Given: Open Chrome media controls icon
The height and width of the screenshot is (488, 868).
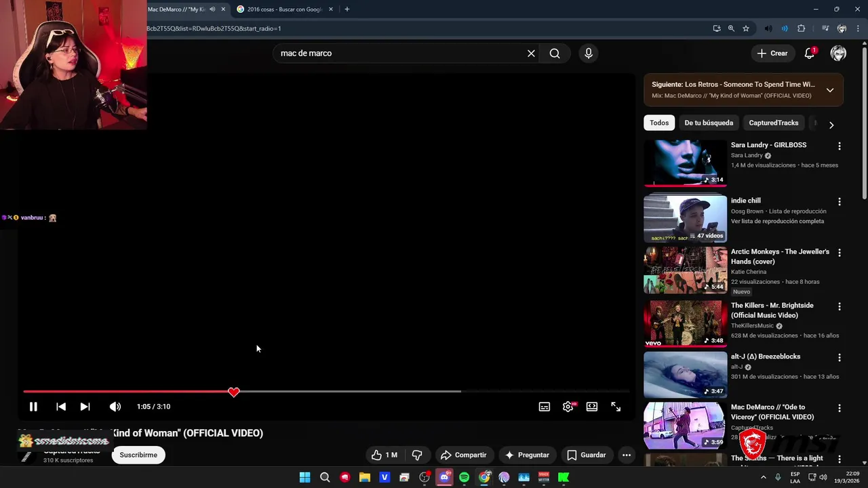Looking at the screenshot, I should [825, 28].
